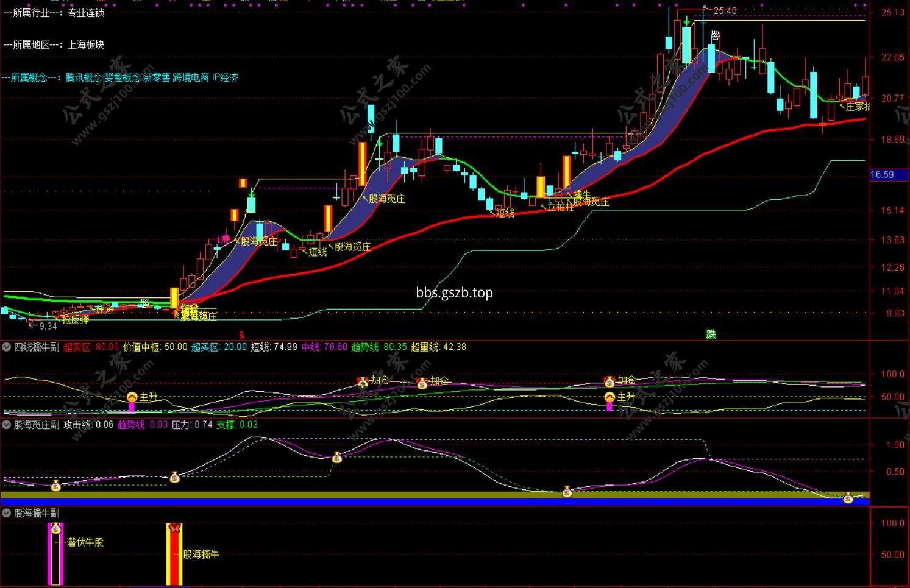The image size is (910, 588).
Task: Click the red S marker at chart bottom
Action: [x=241, y=335]
